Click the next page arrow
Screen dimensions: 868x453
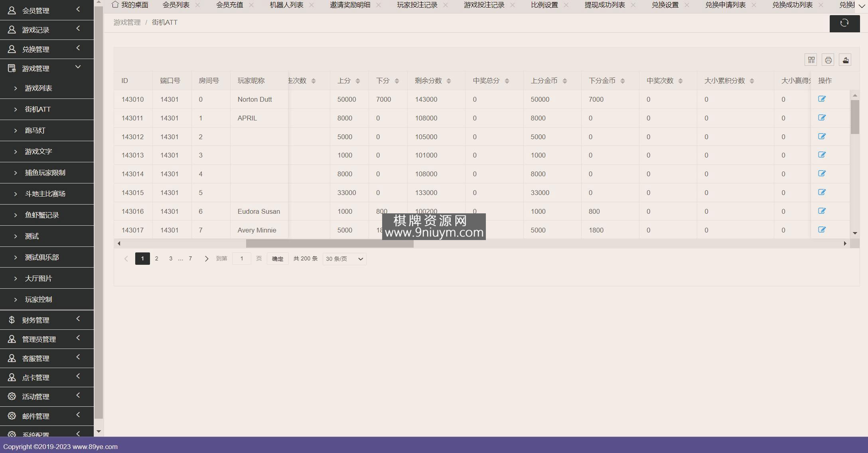[x=206, y=259]
